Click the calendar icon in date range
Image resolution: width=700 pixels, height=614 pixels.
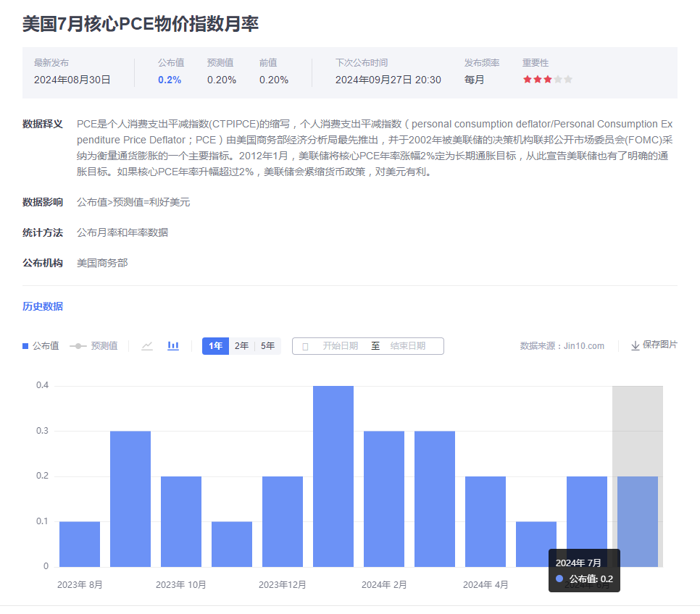coord(305,346)
